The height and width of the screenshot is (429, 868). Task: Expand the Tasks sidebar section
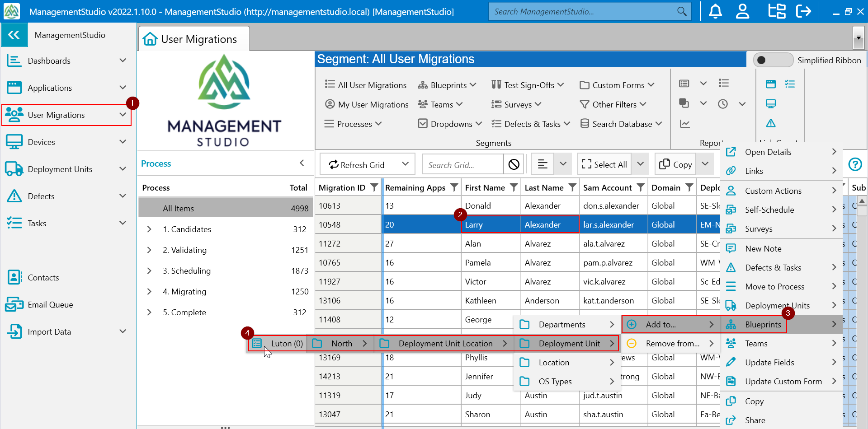coord(123,223)
